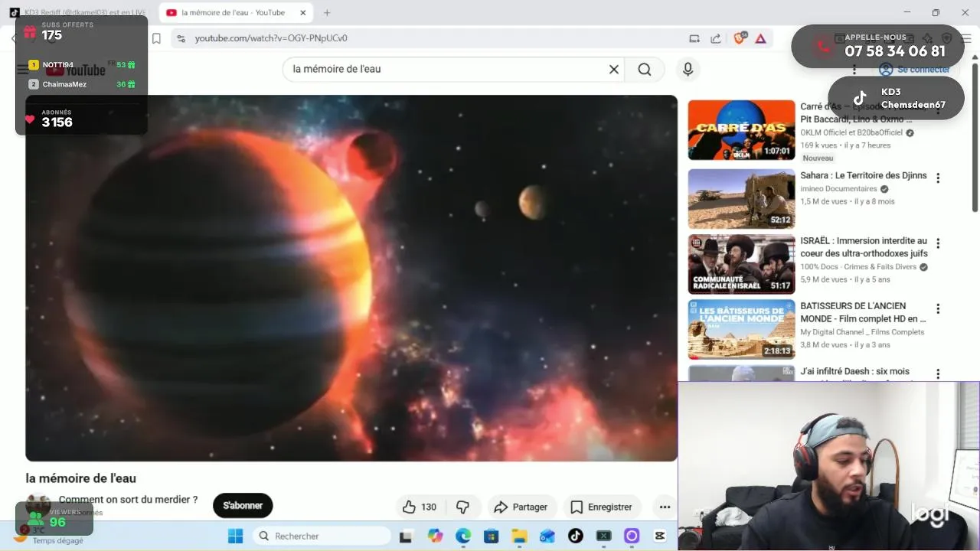Dislike the video with thumbs-down
Image resolution: width=980 pixels, height=551 pixels.
click(462, 507)
